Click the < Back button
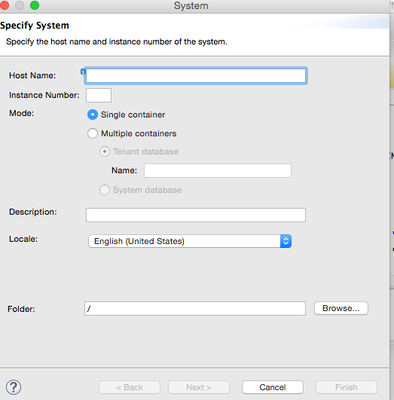Viewport: 394px width, 400px height. tap(129, 387)
